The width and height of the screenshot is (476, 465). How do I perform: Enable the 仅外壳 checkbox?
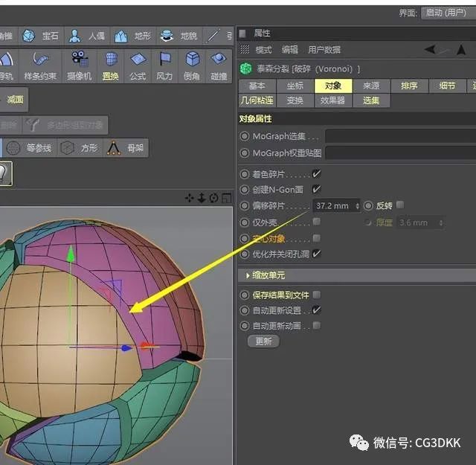click(x=316, y=222)
